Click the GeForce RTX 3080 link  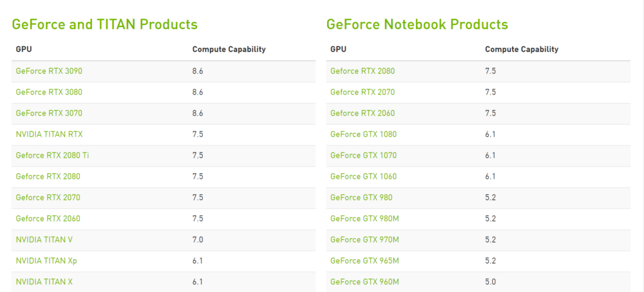(x=49, y=92)
